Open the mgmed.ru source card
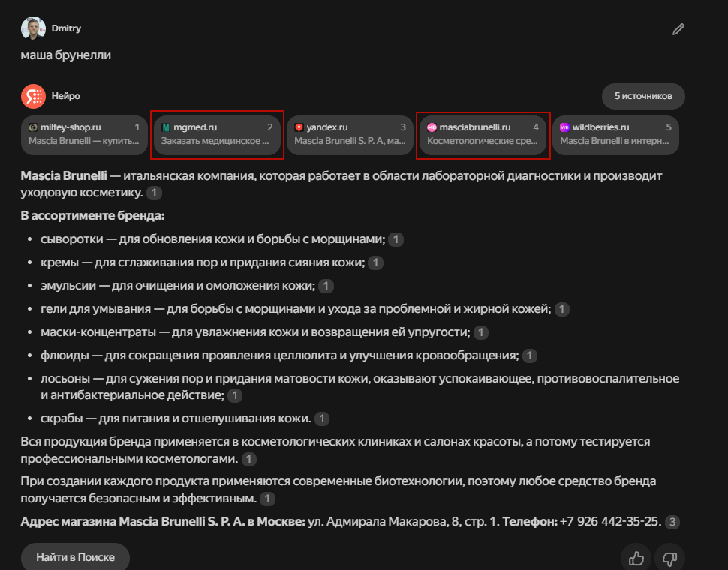The height and width of the screenshot is (570, 728). (x=217, y=135)
